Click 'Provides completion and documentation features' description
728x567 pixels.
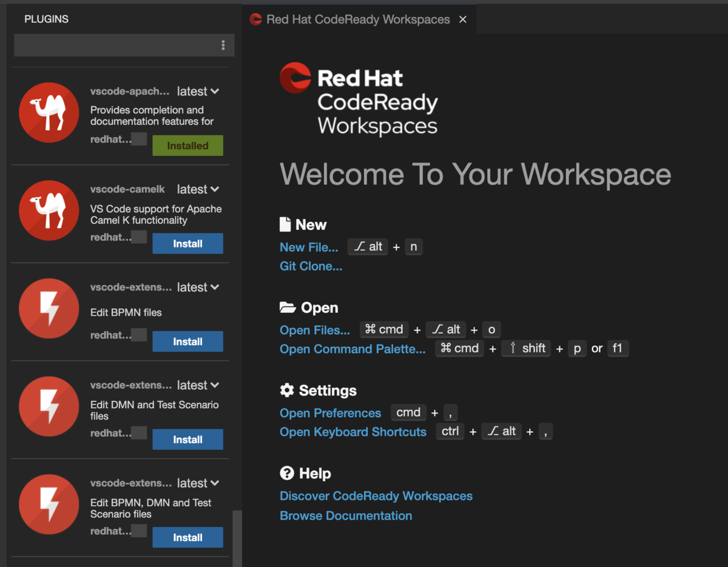152,116
